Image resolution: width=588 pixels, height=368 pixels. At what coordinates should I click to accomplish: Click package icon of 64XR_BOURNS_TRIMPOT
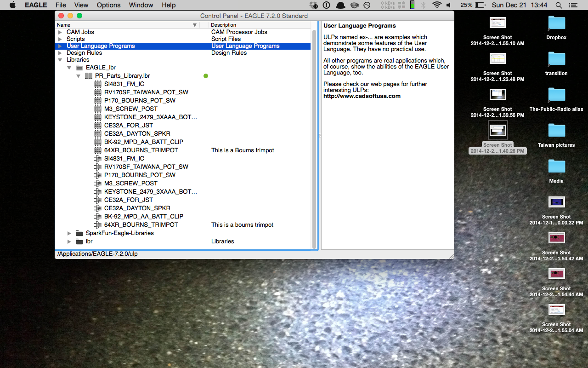(98, 150)
